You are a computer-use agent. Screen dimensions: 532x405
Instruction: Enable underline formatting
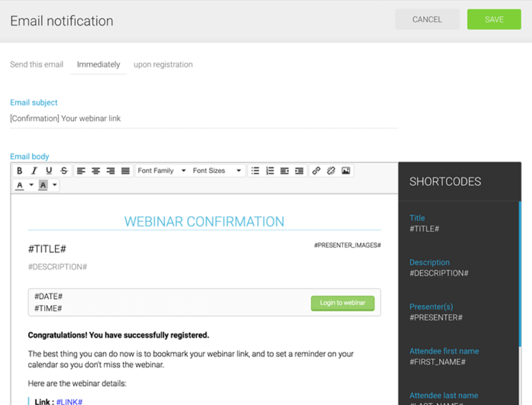coord(49,170)
